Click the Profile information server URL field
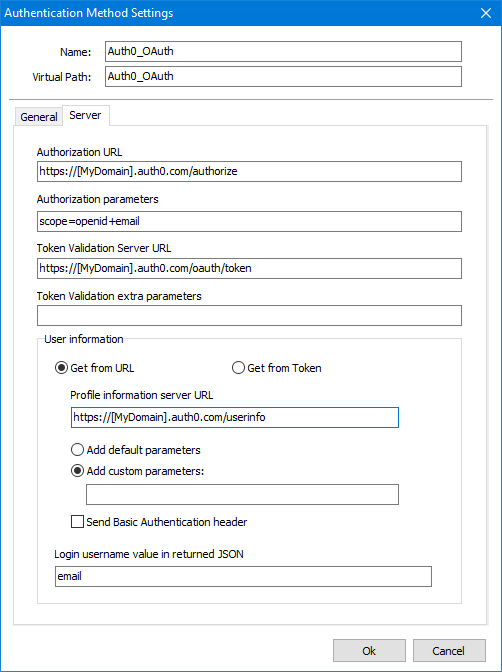Screen dimensions: 502x672 (235, 417)
